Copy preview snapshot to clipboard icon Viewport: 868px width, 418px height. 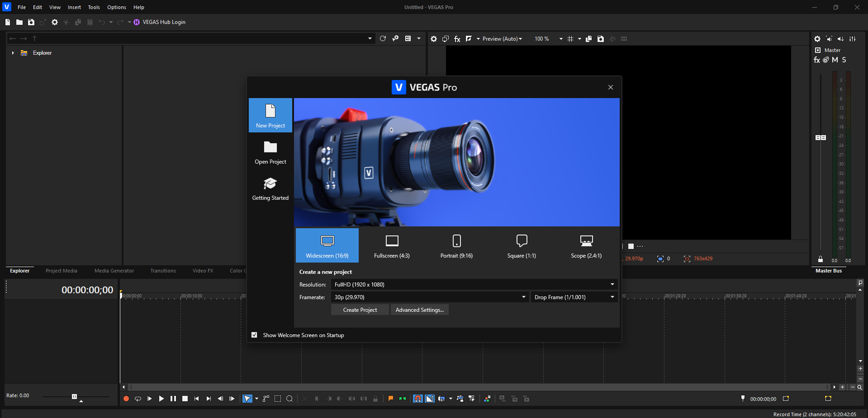588,39
